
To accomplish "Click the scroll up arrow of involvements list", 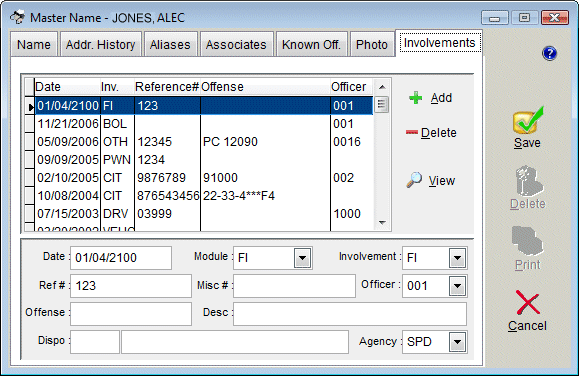I will tap(382, 87).
